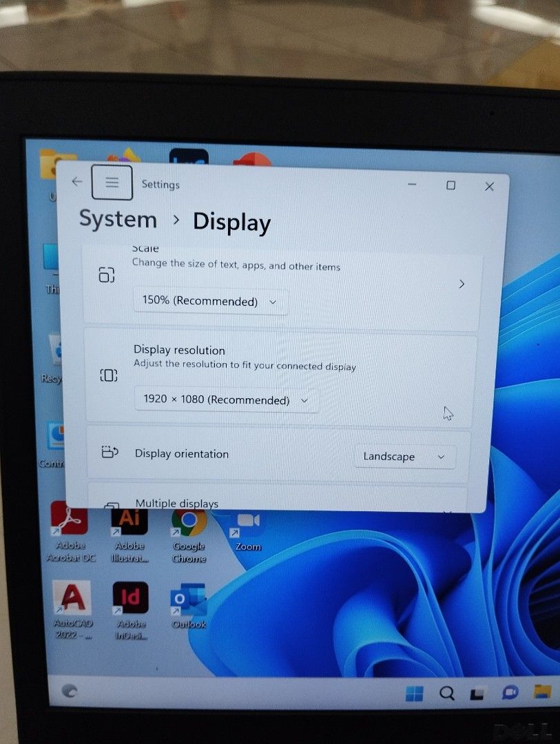The image size is (560, 744).
Task: Open Adobe Acrobat DC desktop shortcut
Action: coord(70,533)
